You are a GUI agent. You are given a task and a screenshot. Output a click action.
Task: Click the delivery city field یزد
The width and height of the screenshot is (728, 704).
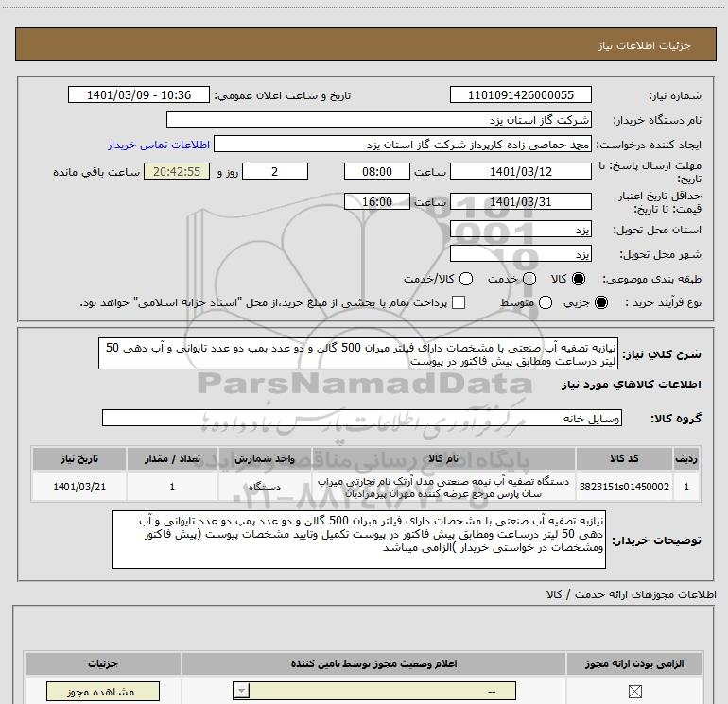coord(520,254)
